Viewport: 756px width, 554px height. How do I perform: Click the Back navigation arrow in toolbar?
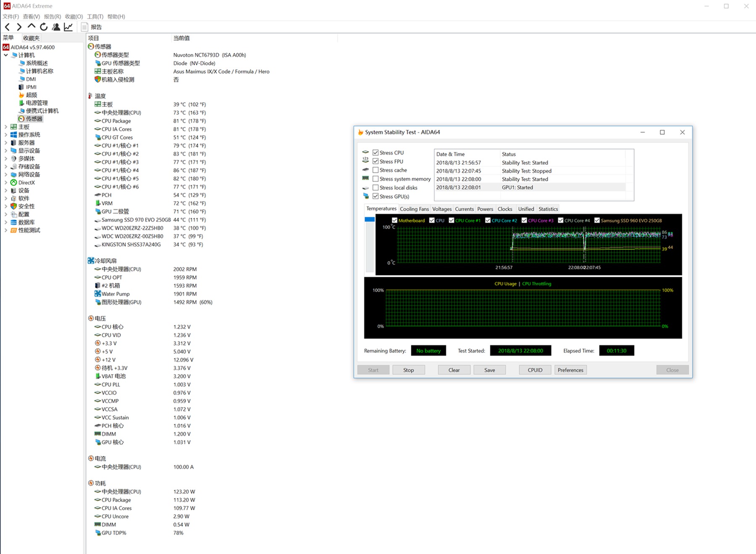tap(7, 27)
